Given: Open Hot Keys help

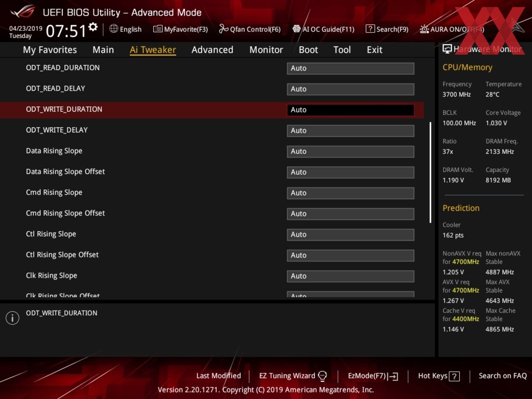Looking at the screenshot, I should (439, 376).
